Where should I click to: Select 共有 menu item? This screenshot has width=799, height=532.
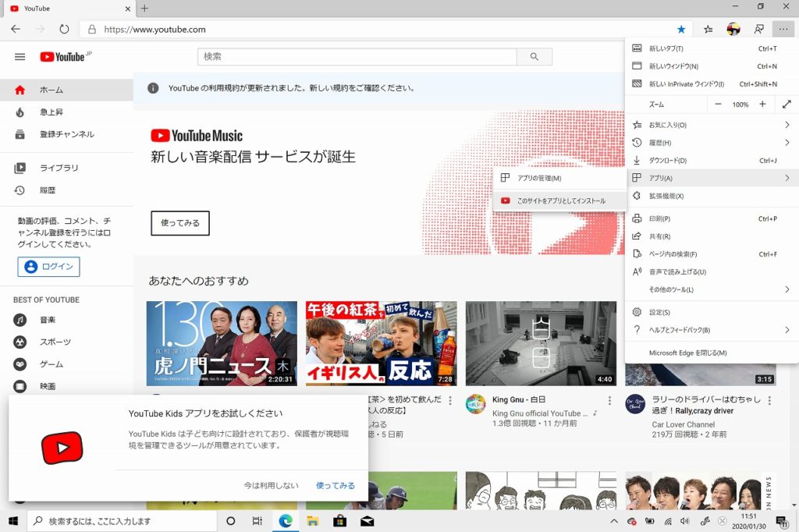coord(712,236)
